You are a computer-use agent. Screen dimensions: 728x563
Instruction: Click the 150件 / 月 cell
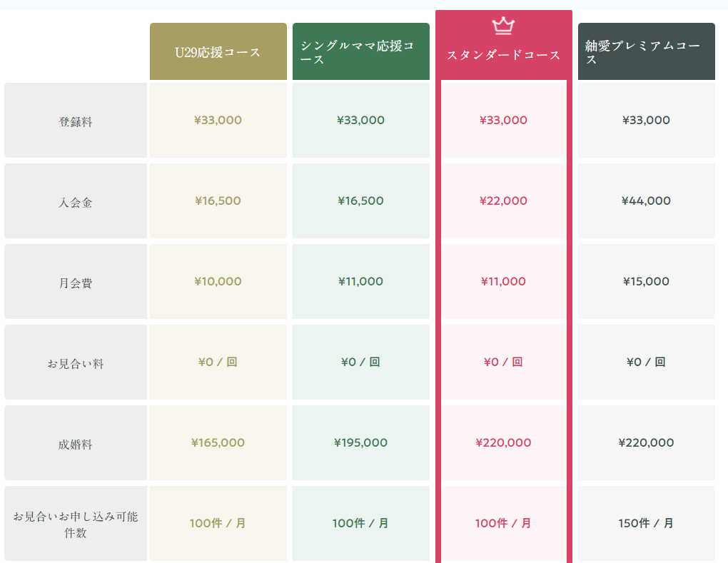tap(646, 523)
